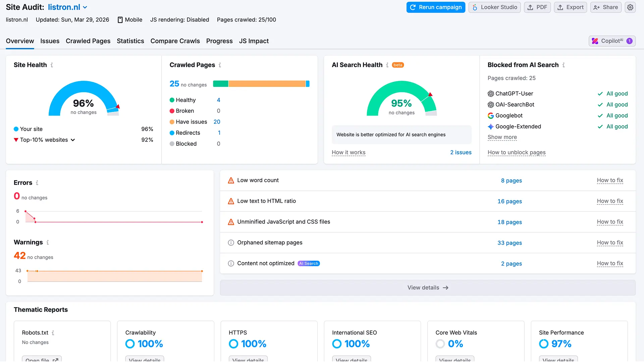Click the Googlebot icon
644x362 pixels.
[x=491, y=115]
